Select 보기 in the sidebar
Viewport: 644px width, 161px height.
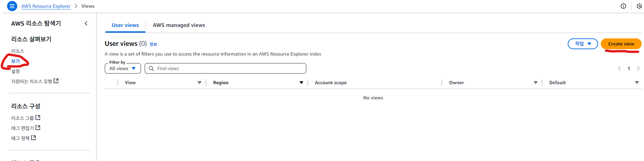point(16,61)
